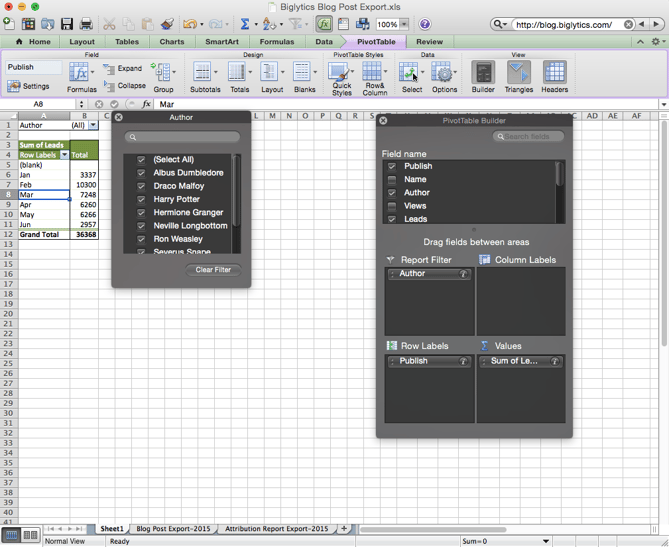Open the zoom percentage dropdown

tap(405, 24)
